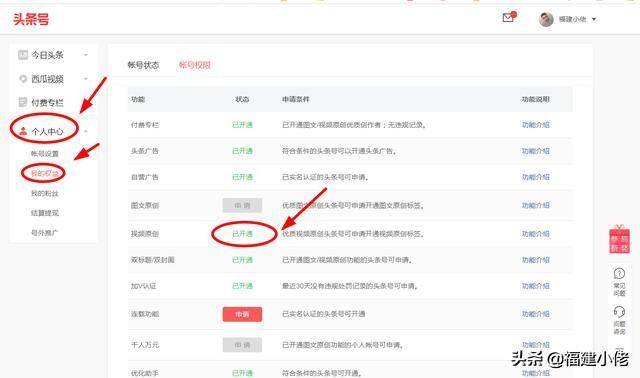640x378 pixels.
Task: Click the 连载功能 row label
Action: coord(145,314)
